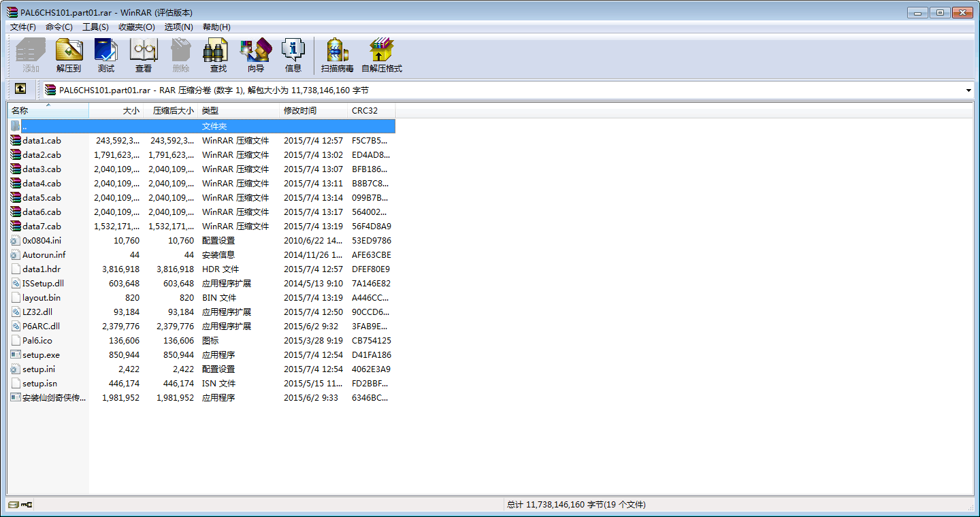
Task: Select the data1.hdr file name
Action: click(x=42, y=269)
